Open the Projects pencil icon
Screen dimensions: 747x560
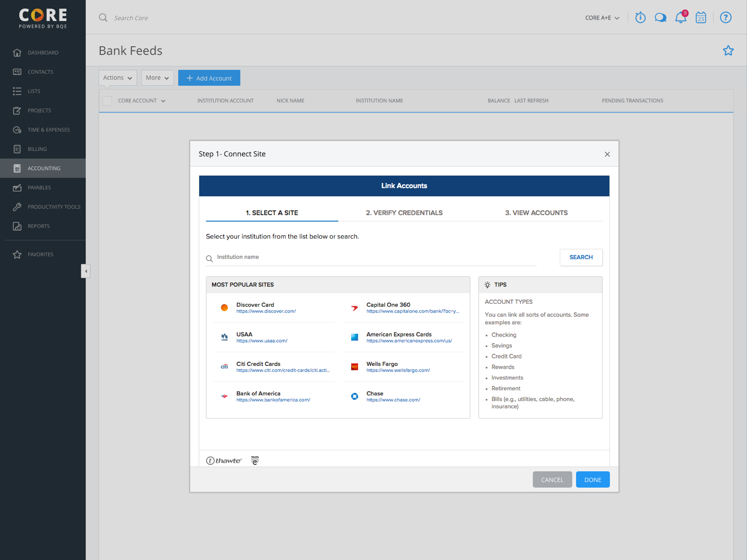[x=17, y=111]
